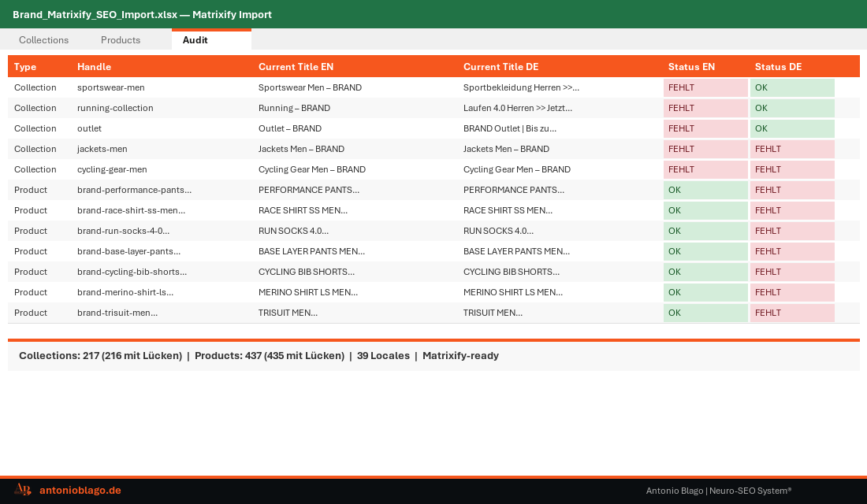The width and height of the screenshot is (867, 504).
Task: Click the OK badge for outlet Status DE
Action: 792,128
